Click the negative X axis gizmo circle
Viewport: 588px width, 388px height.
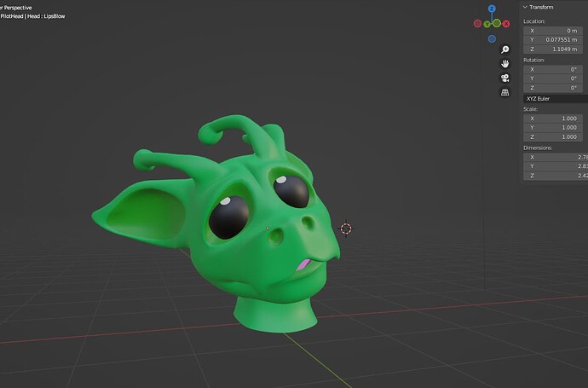[477, 24]
